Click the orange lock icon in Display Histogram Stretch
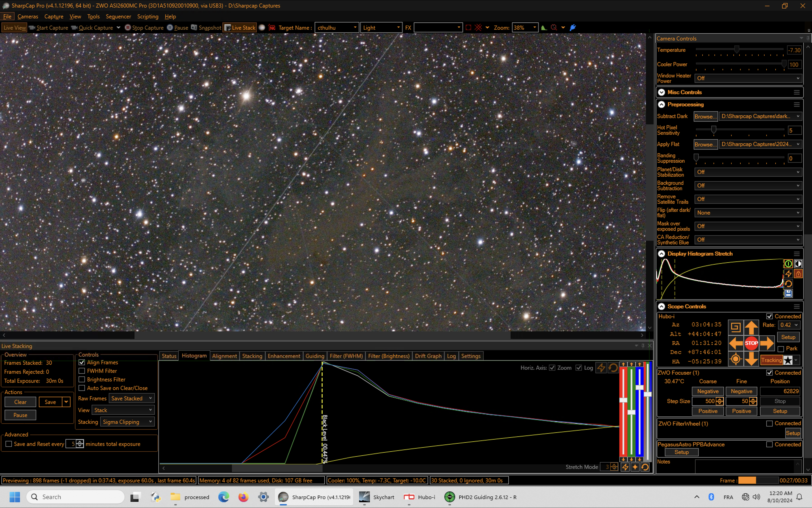This screenshot has height=508, width=812. pos(798,274)
